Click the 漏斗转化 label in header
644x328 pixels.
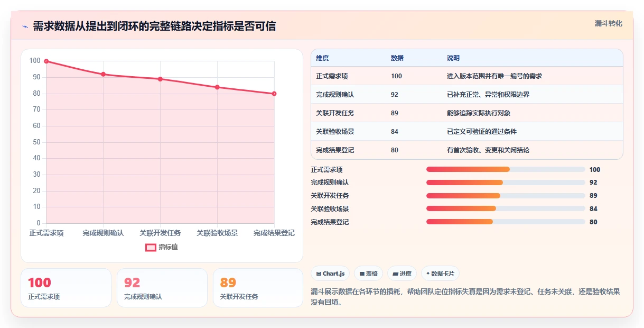pyautogui.click(x=609, y=23)
